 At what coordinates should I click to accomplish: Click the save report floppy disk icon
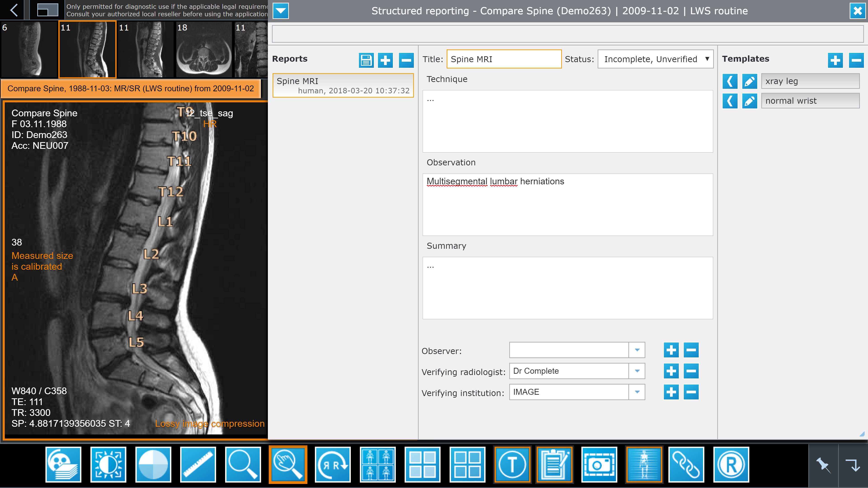(366, 60)
